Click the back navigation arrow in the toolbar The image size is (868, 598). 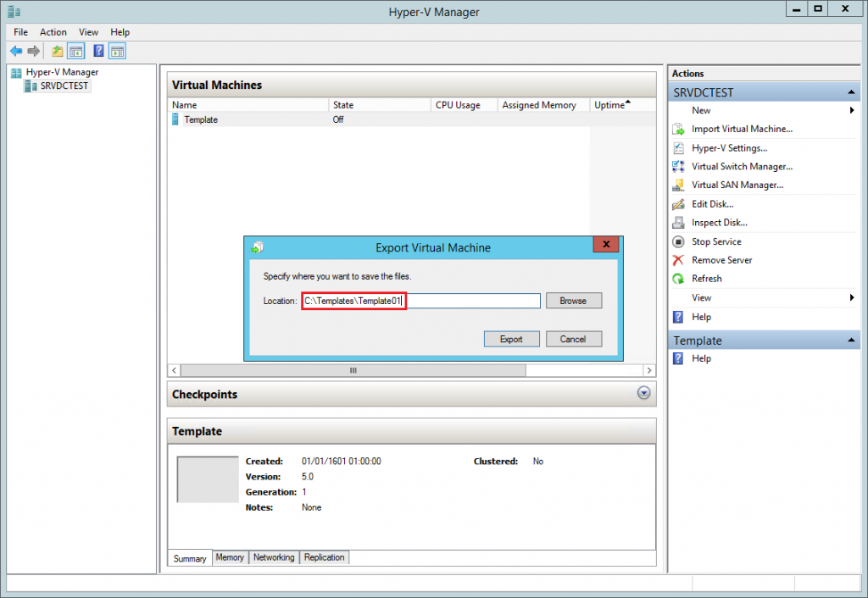click(15, 50)
